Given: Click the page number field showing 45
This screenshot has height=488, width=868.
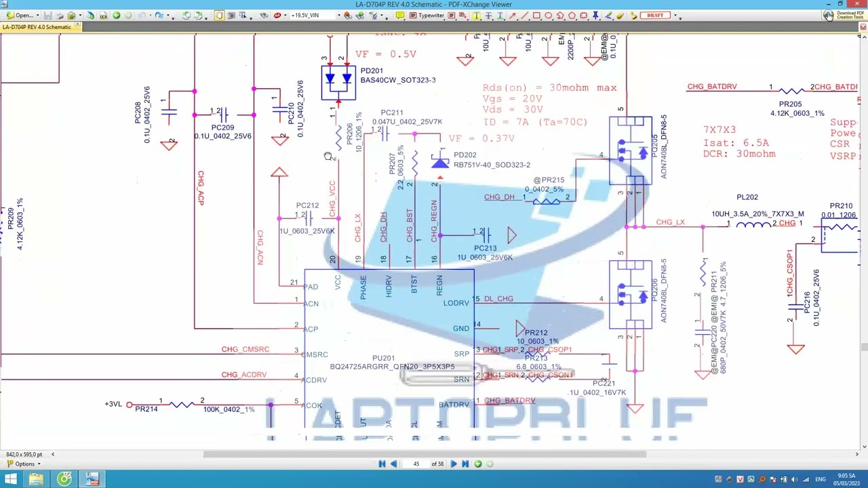Looking at the screenshot, I should tap(416, 464).
